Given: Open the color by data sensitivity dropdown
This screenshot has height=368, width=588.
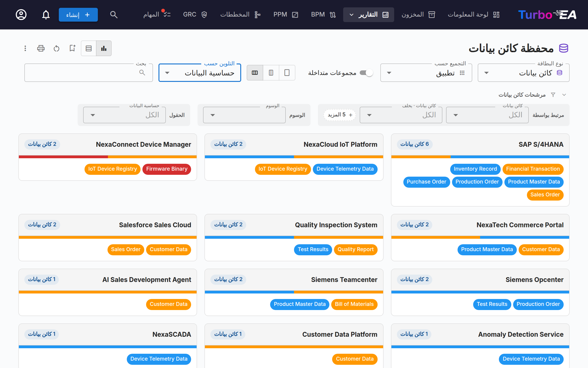Looking at the screenshot, I should point(200,72).
